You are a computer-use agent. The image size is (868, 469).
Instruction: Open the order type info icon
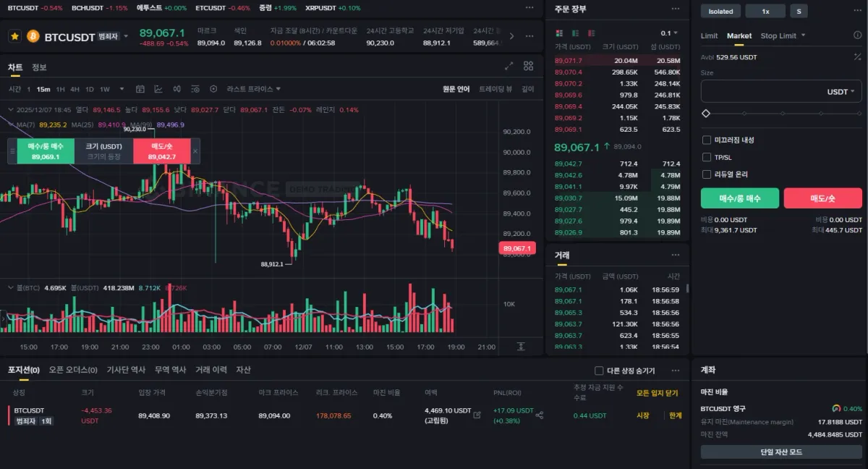point(856,35)
